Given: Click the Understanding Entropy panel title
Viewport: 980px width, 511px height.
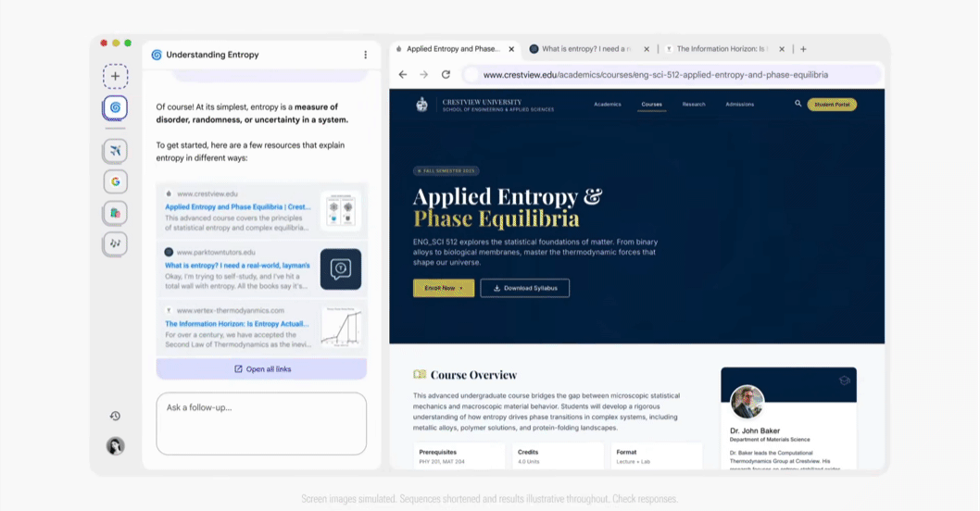Looking at the screenshot, I should tap(212, 55).
